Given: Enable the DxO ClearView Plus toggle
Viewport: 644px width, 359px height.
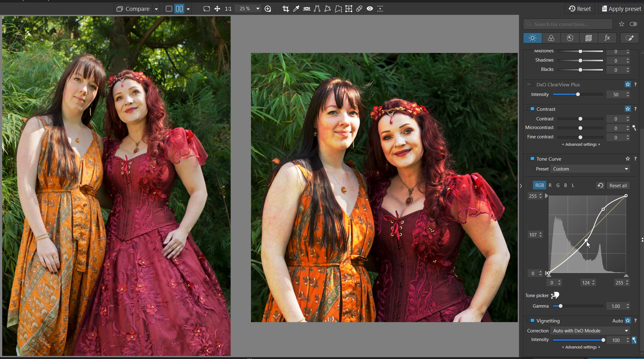Looking at the screenshot, I should [530, 85].
